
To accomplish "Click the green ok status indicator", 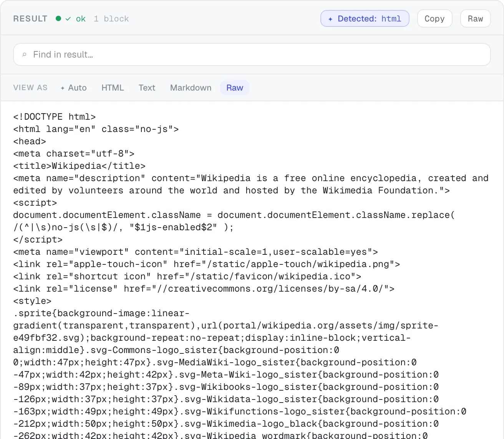I will [x=71, y=19].
